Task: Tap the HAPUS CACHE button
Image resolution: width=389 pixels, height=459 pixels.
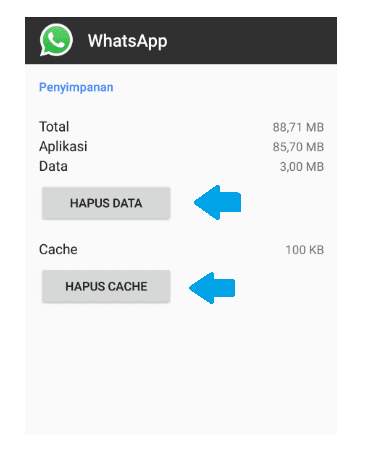Action: pyautogui.click(x=106, y=286)
